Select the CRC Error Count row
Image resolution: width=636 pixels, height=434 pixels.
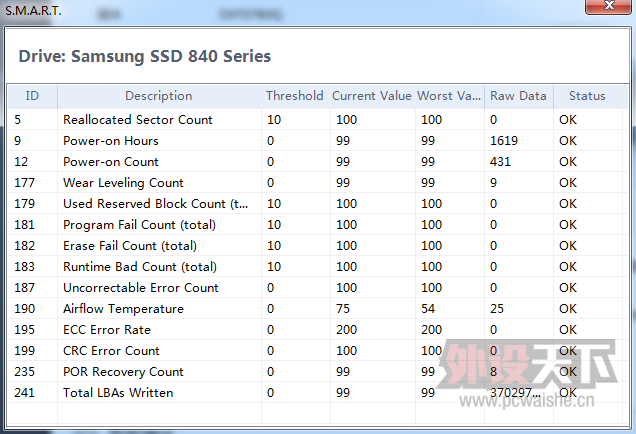tap(315, 351)
